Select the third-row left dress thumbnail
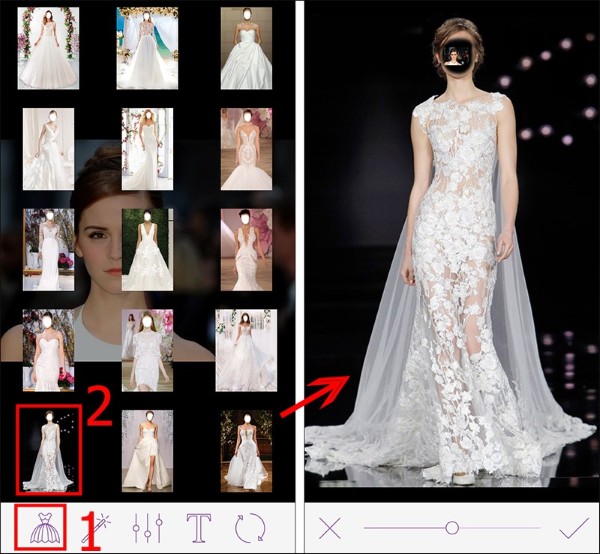Image resolution: width=600 pixels, height=554 pixels. 47,249
